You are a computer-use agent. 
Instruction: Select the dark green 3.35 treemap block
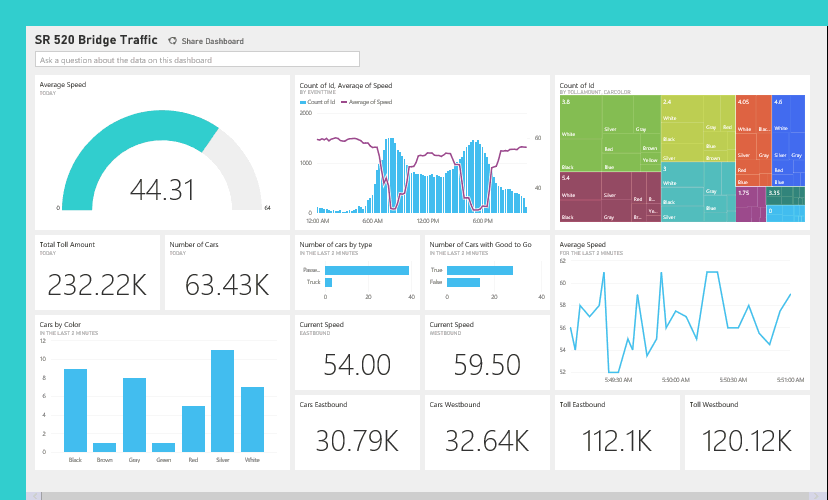point(785,196)
